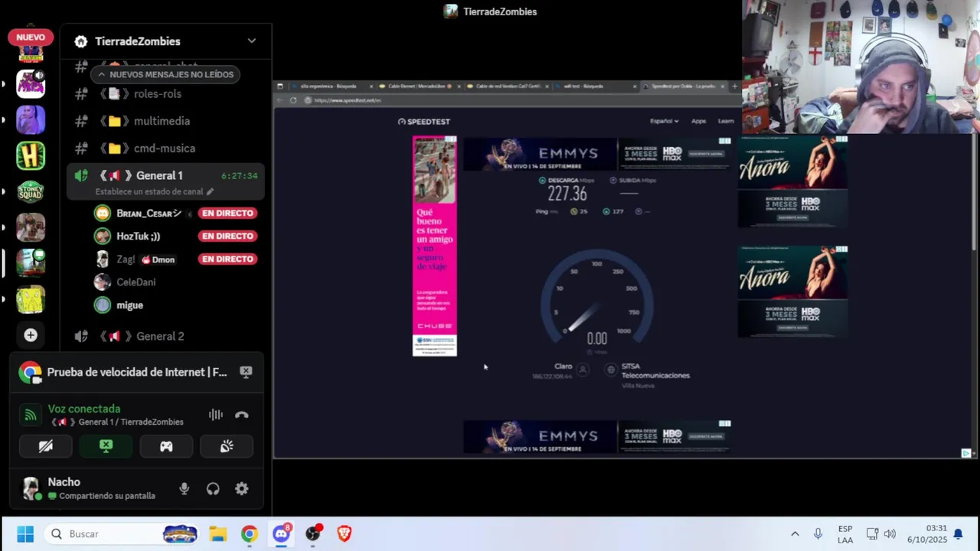This screenshot has height=551, width=980.
Task: Click the Speedtest logo
Action: 423,122
